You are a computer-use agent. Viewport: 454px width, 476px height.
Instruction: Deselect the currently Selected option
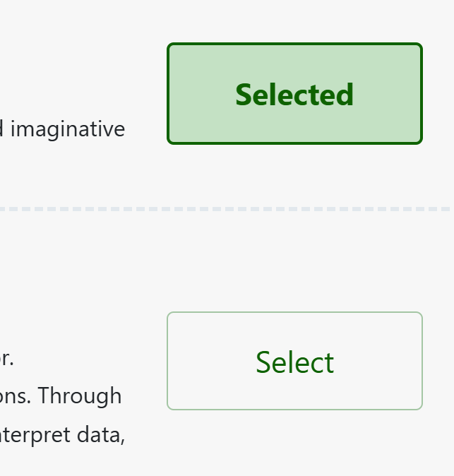294,94
